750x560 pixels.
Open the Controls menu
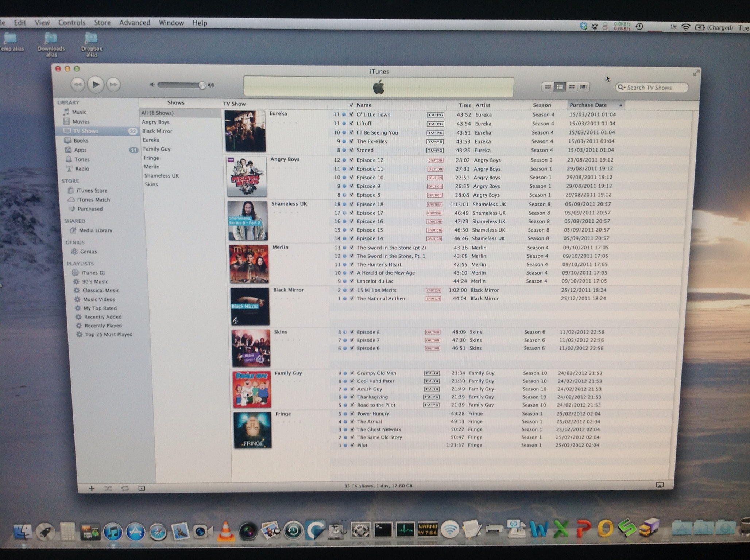pos(72,23)
